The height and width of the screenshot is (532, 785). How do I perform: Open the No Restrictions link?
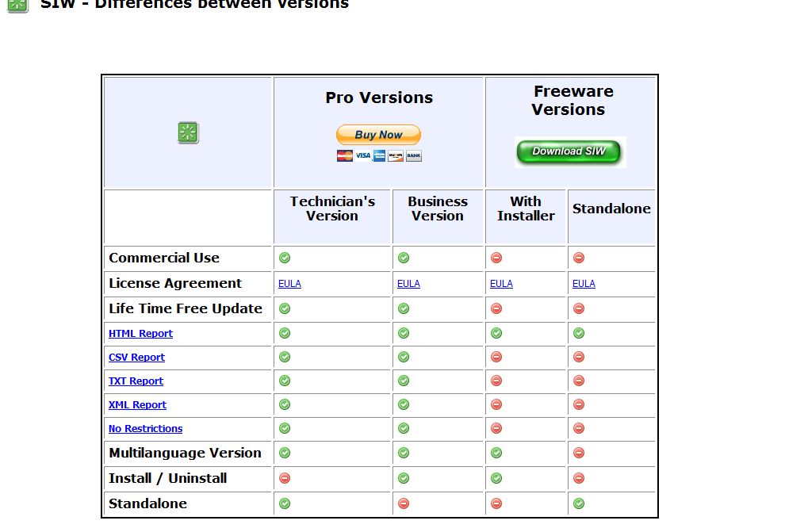(x=145, y=429)
